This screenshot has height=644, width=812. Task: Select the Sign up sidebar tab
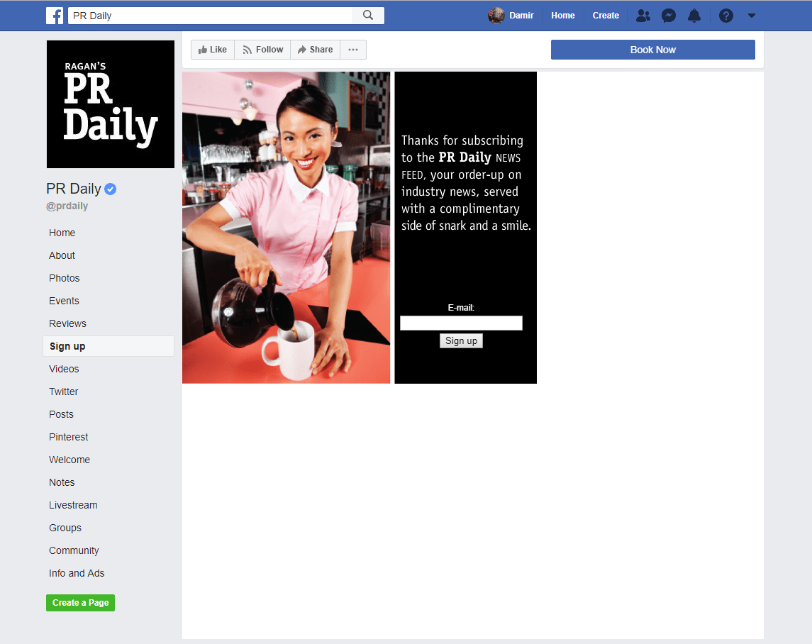point(109,346)
